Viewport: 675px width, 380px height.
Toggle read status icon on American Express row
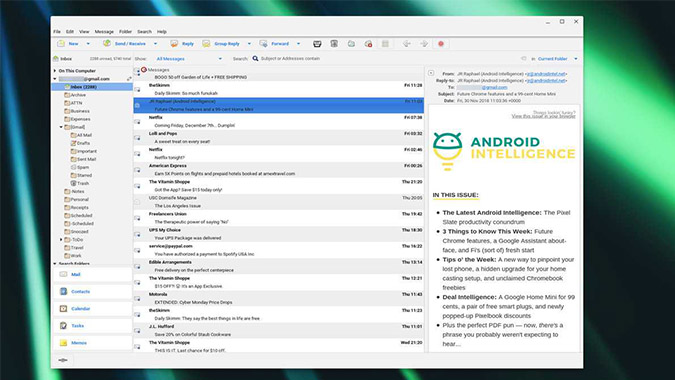tap(137, 170)
